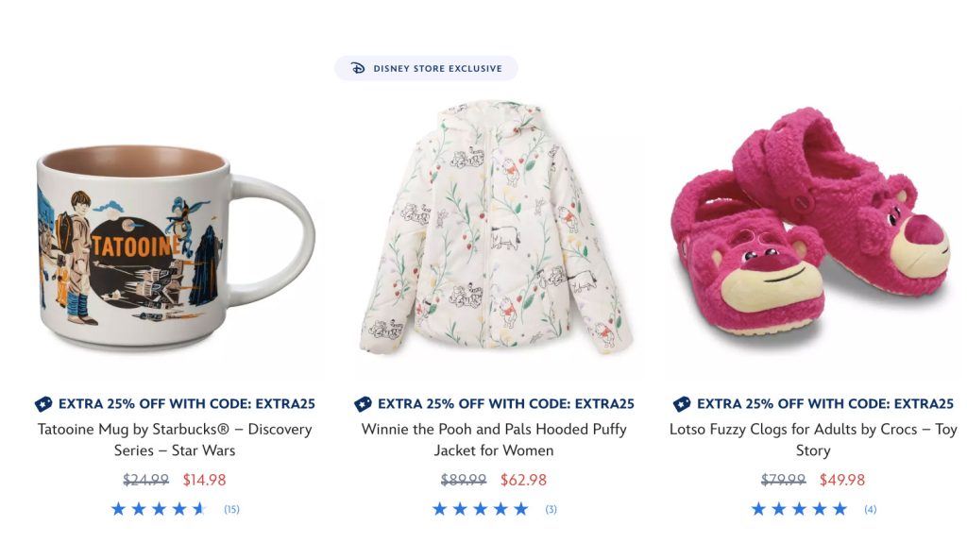
Task: Click the star rating for Tatooine Mug
Action: tap(158, 509)
